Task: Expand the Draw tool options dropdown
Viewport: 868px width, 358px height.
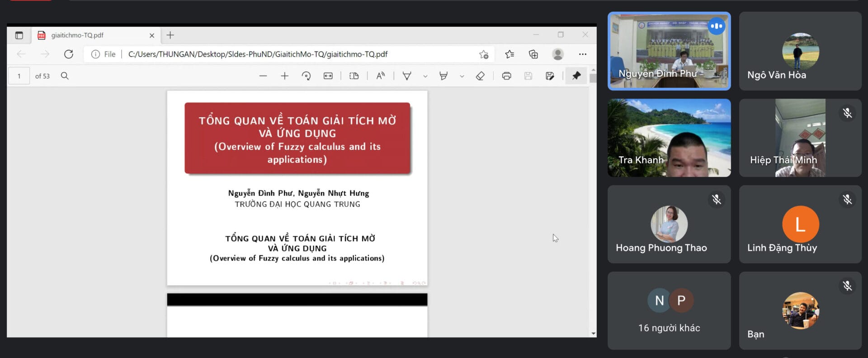Action: tap(425, 76)
